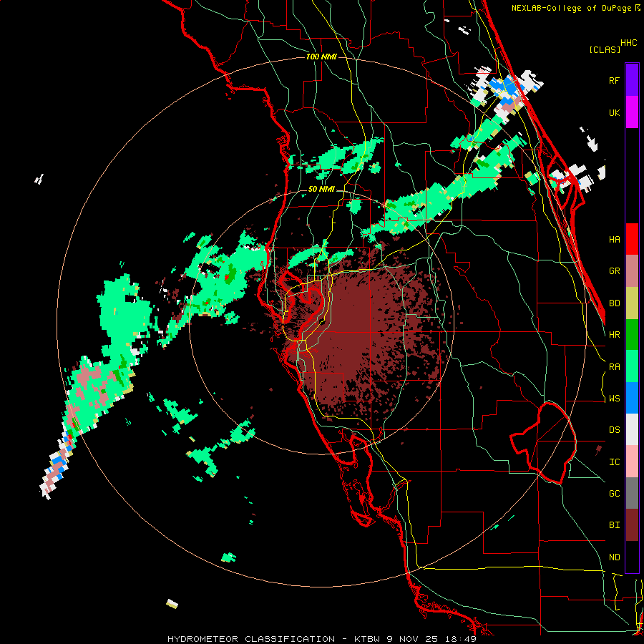Viewport: 644px width, 644px height.
Task: Click the "BI" legend label
Action: (x=614, y=525)
